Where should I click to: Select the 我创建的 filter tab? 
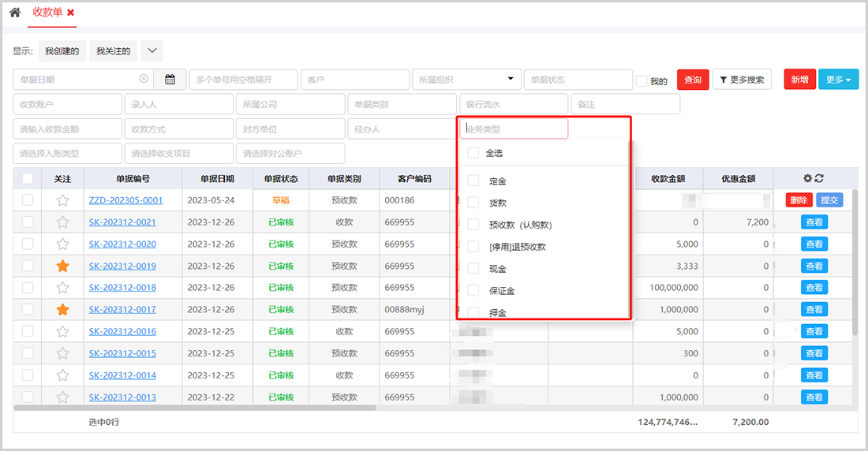click(x=62, y=50)
